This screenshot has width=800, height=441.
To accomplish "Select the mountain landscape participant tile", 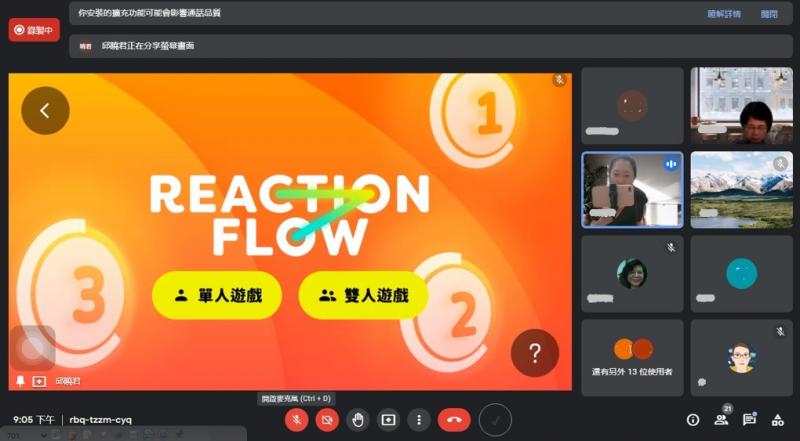I will click(x=742, y=190).
